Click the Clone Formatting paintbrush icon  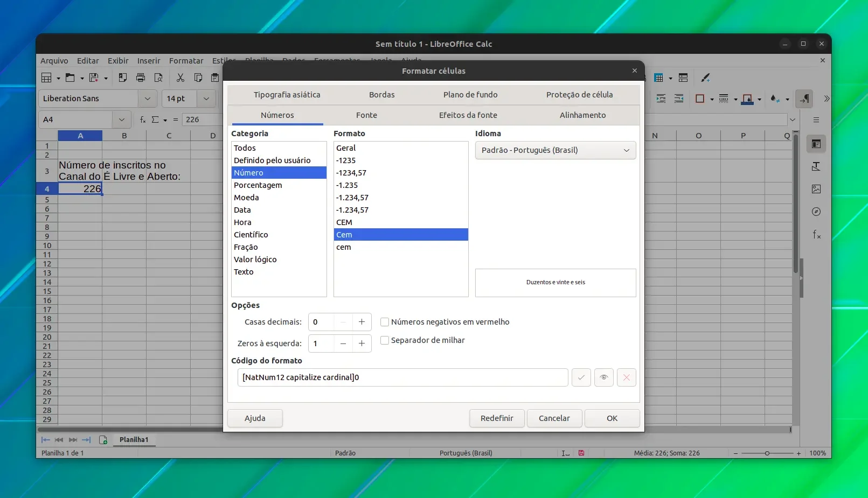pyautogui.click(x=705, y=78)
